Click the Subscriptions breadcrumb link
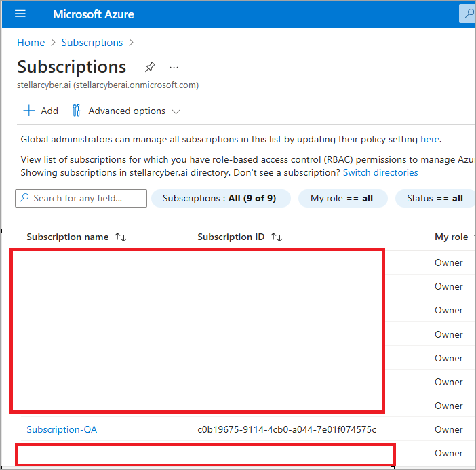The width and height of the screenshot is (476, 470). click(92, 42)
